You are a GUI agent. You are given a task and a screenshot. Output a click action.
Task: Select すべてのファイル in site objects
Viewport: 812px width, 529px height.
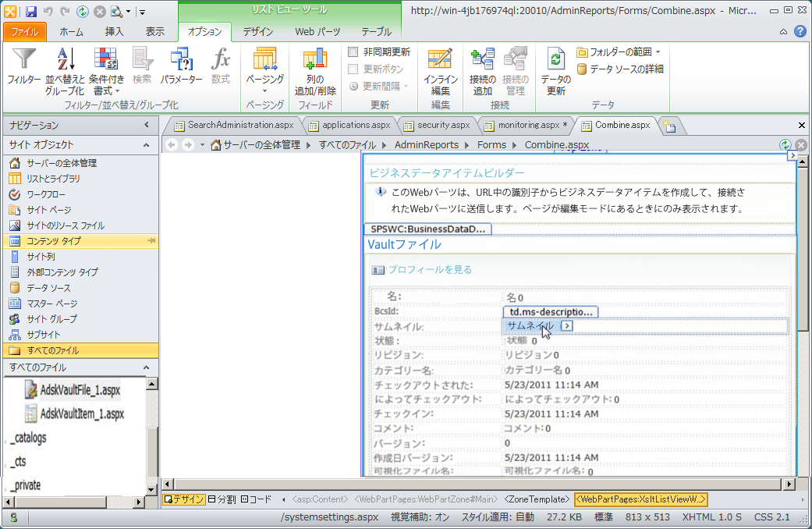click(x=81, y=350)
